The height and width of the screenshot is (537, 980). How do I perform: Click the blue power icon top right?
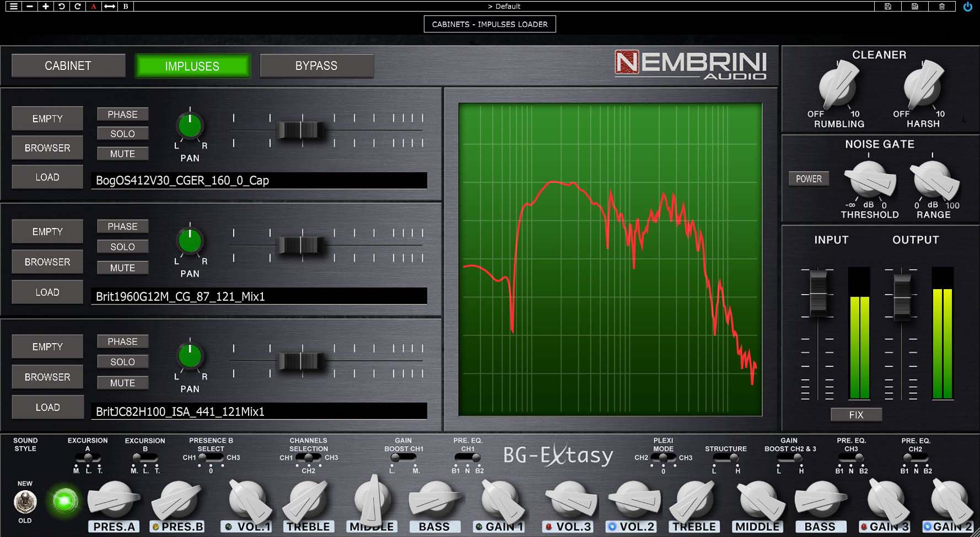[968, 7]
